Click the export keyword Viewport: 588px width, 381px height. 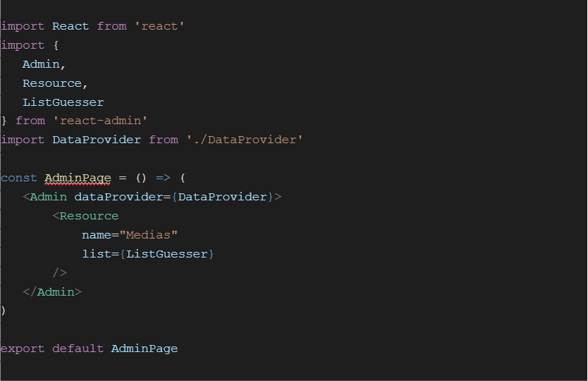coord(23,349)
